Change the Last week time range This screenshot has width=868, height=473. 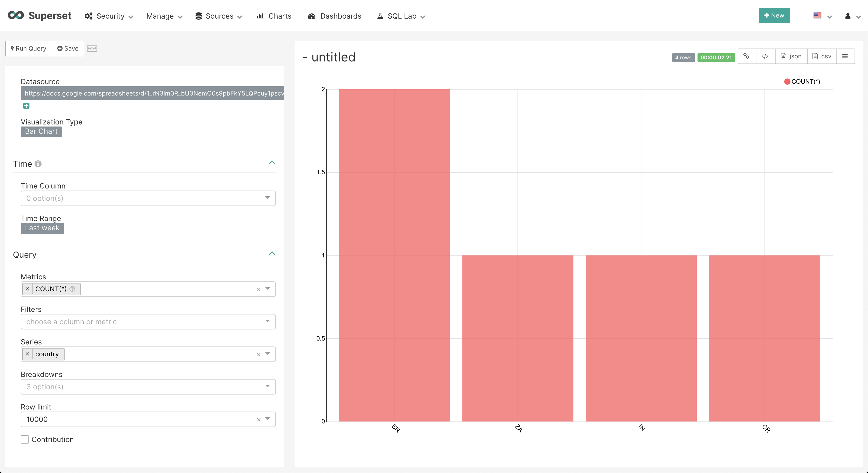click(x=42, y=228)
